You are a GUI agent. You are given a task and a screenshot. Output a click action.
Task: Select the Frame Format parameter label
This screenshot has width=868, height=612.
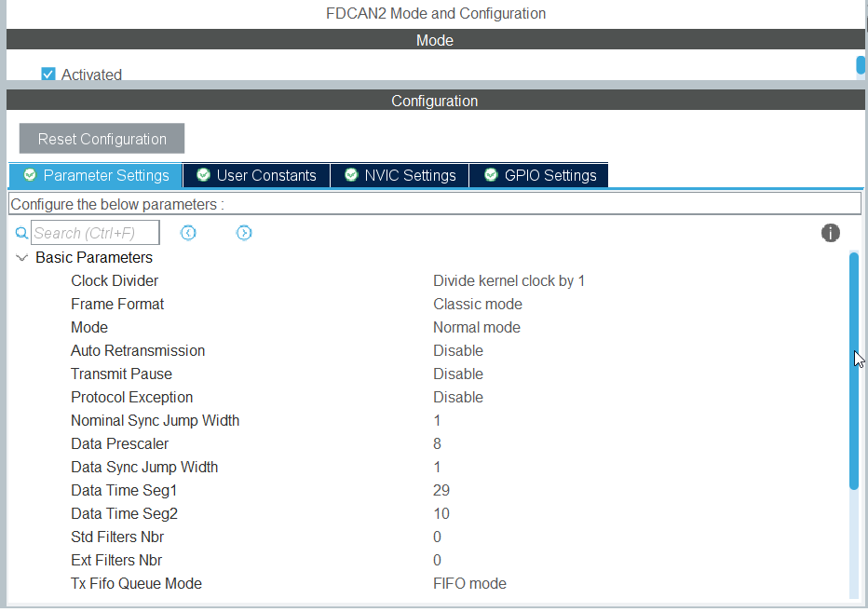(117, 304)
